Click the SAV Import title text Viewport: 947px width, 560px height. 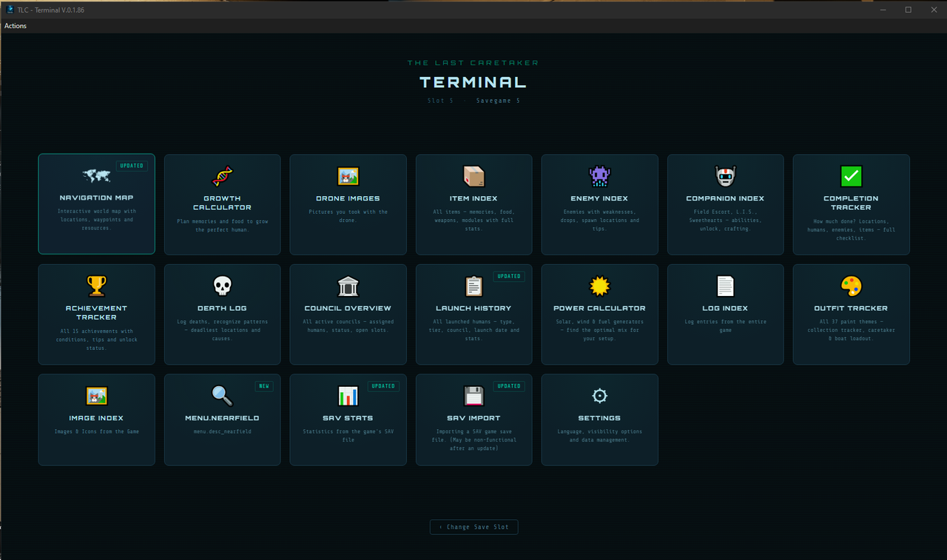pos(473,418)
